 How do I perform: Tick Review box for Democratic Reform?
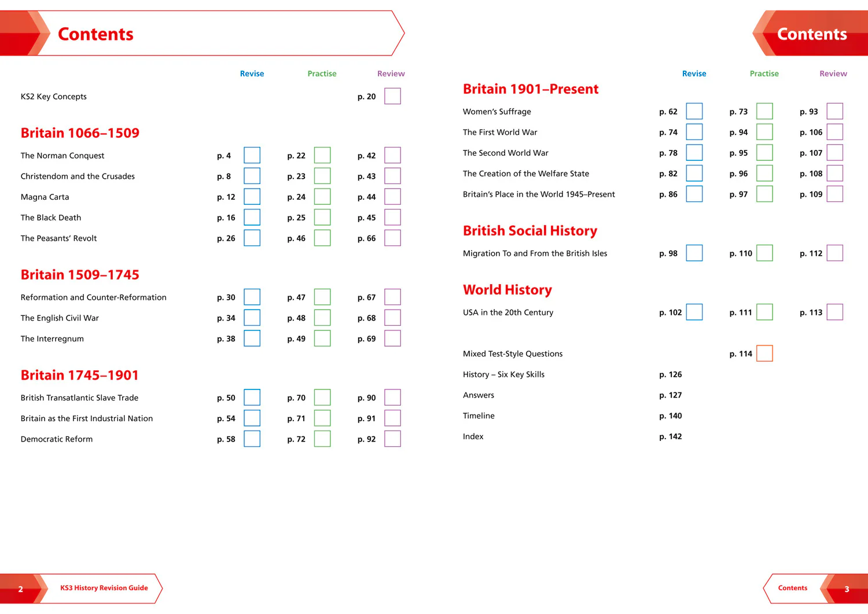coord(392,439)
